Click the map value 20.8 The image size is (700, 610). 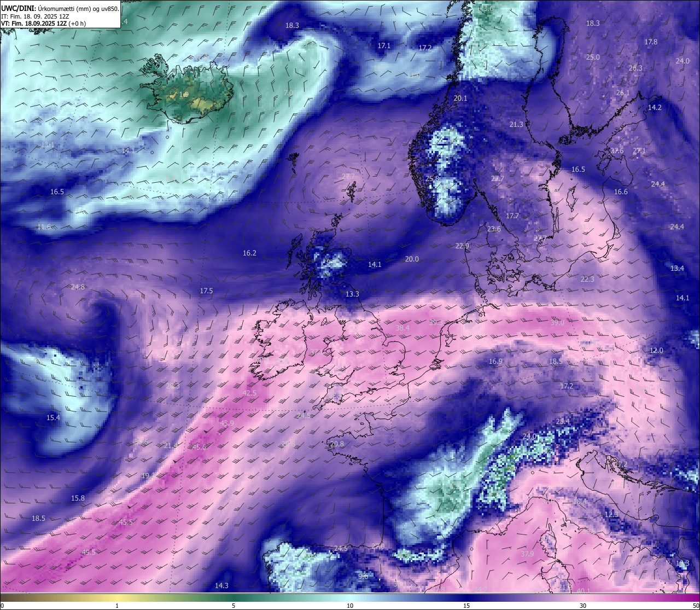337,444
